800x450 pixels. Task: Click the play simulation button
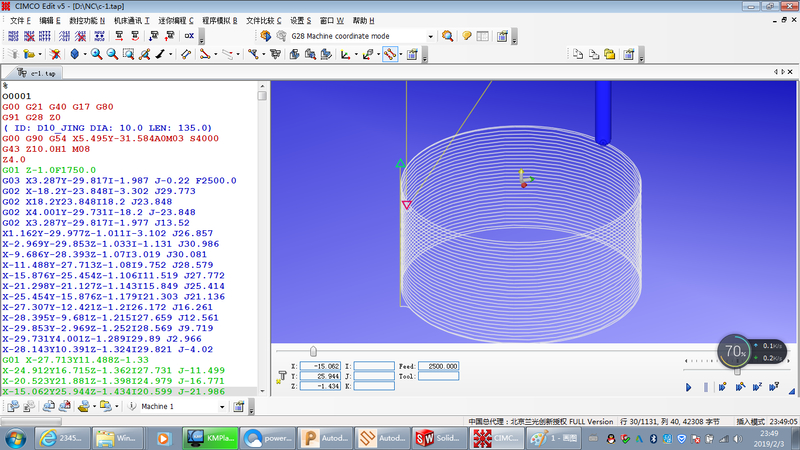688,387
